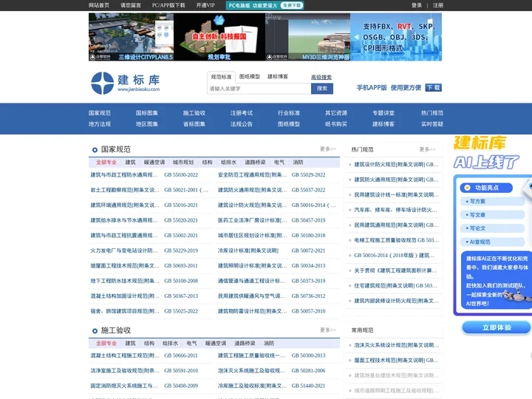The image size is (532, 399).
Task: Open 地区图集 in navigation bar
Action: pos(147,124)
